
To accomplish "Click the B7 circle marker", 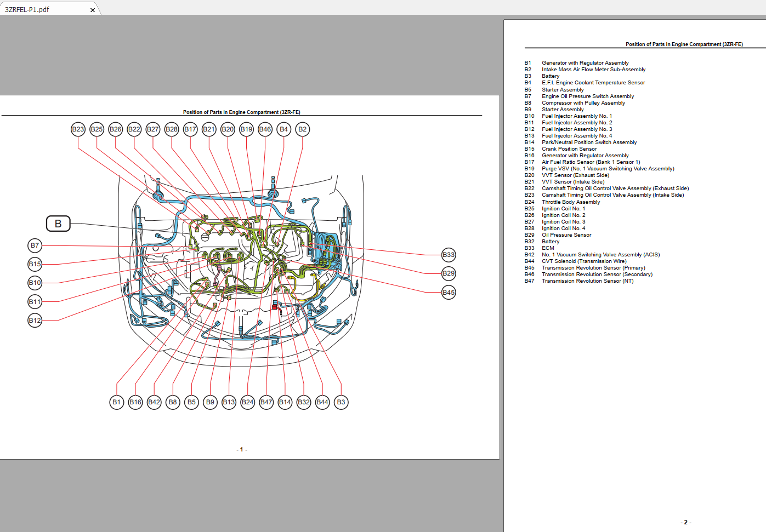I will 35,245.
